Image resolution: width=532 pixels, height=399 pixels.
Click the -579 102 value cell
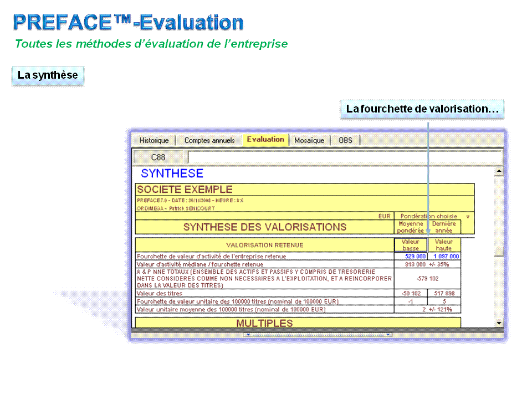pyautogui.click(x=427, y=279)
